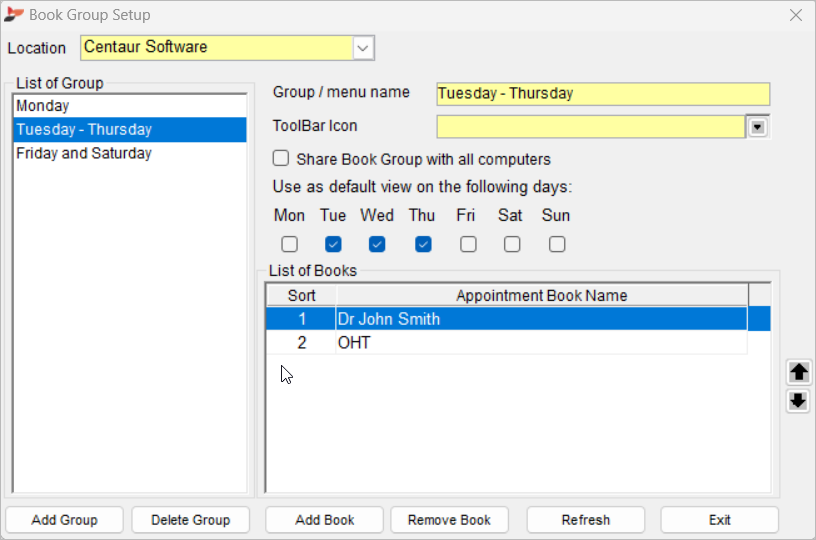
Task: Click into the Group / menu name field
Action: pos(603,94)
